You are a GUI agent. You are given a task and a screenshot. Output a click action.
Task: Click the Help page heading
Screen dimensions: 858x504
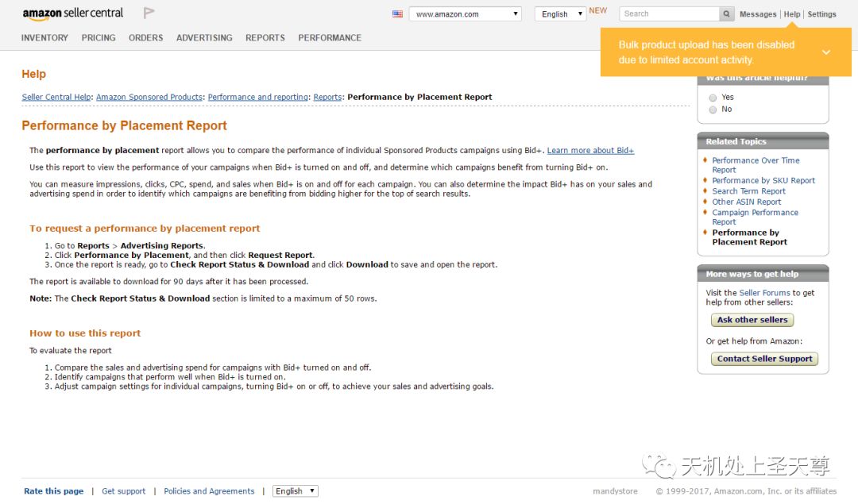coord(34,74)
